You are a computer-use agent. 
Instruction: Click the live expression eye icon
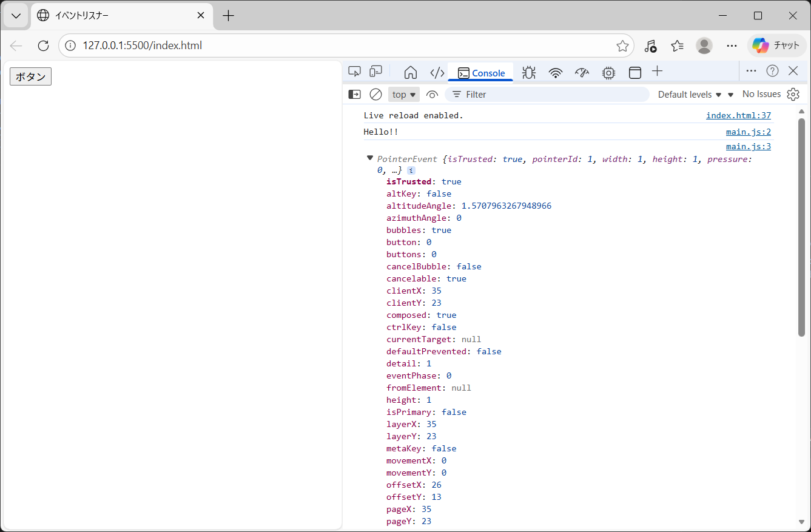(432, 94)
